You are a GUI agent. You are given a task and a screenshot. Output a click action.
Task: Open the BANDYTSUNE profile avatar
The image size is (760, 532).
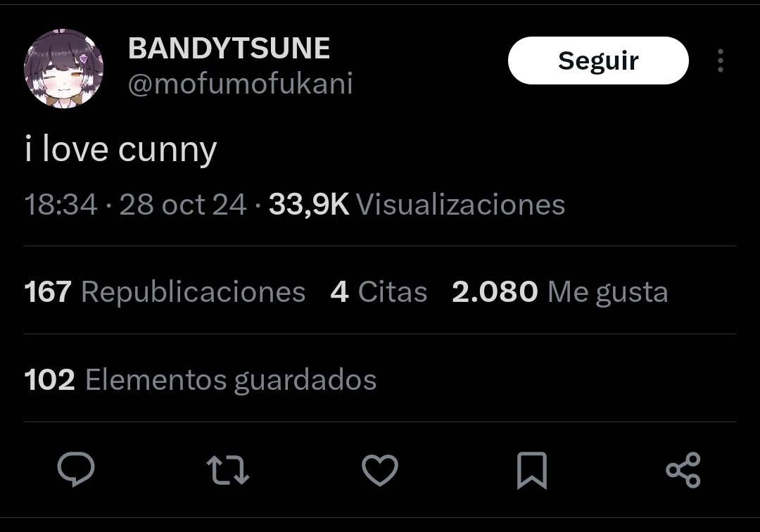pyautogui.click(x=63, y=68)
